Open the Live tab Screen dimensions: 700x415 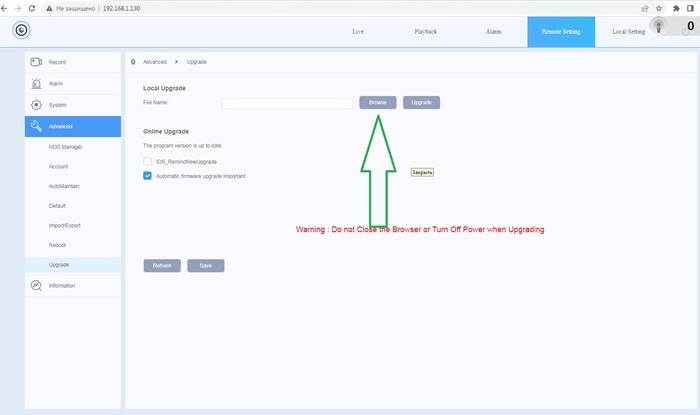coord(358,32)
